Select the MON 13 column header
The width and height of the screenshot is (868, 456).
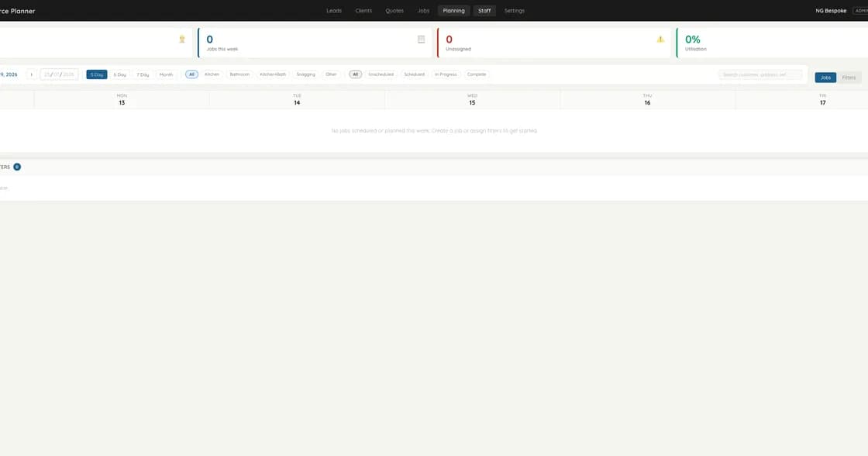pyautogui.click(x=122, y=99)
